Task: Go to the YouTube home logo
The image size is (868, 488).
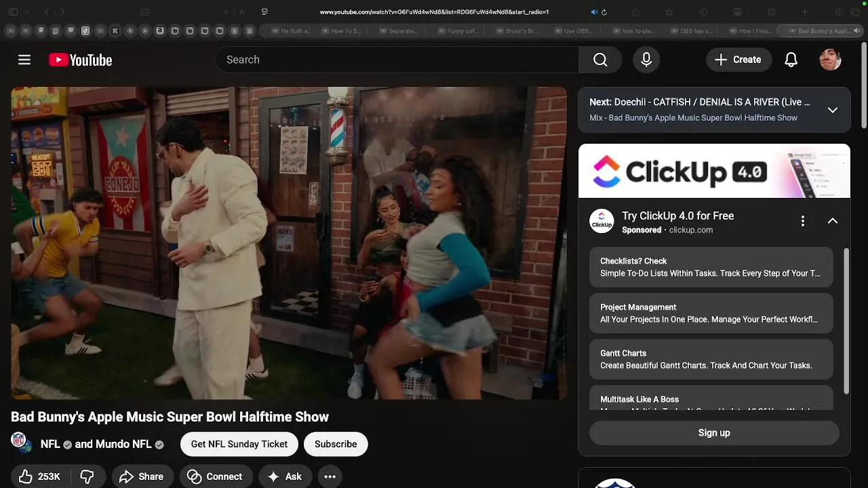Action: point(80,60)
